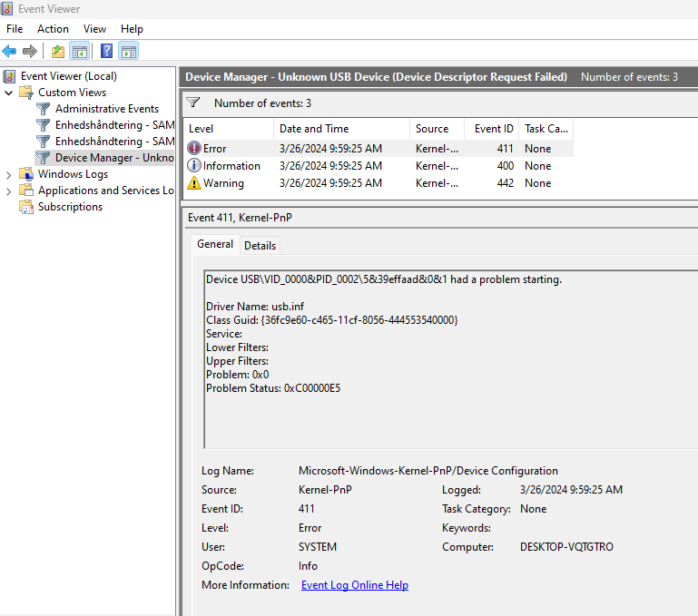Click the Subscriptions icon in tree

(26, 207)
